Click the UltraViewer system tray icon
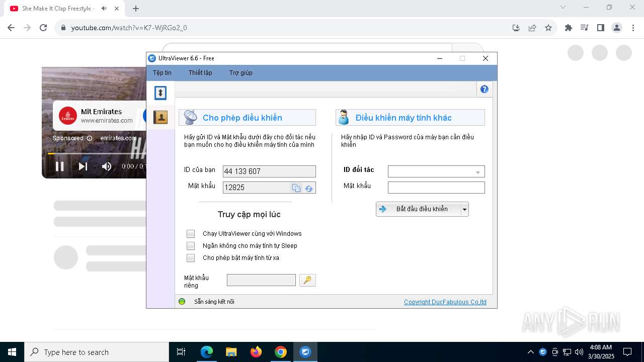This screenshot has width=644, height=362. [543, 352]
